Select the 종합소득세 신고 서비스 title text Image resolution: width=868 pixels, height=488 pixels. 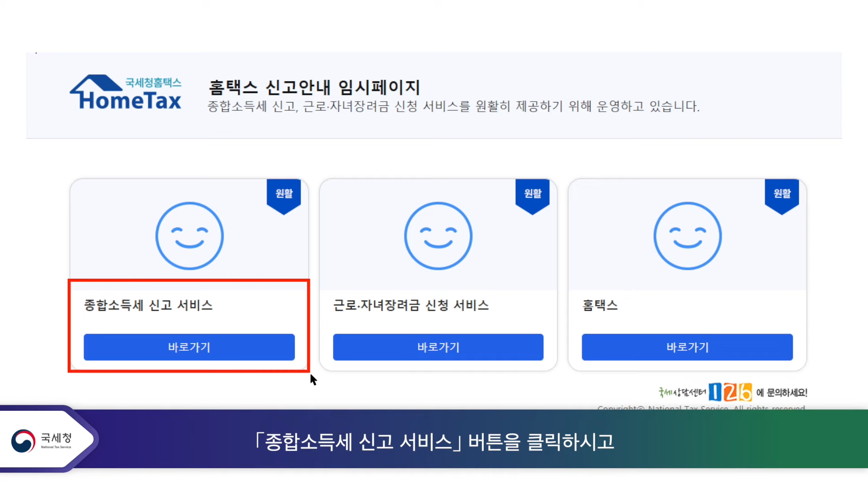point(148,305)
